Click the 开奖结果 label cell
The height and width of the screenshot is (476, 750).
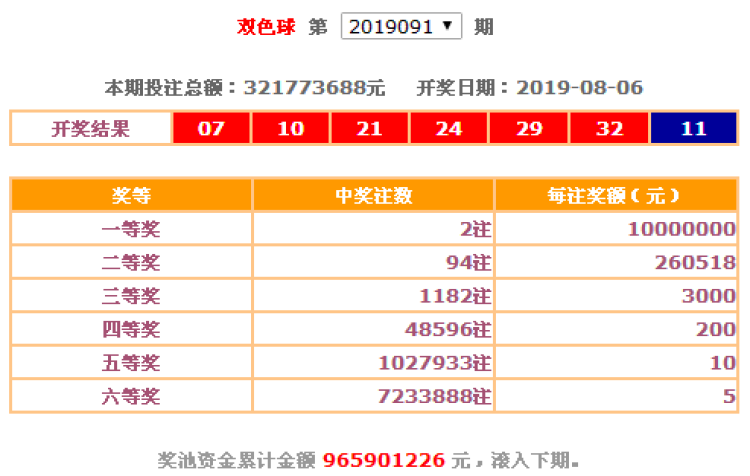(90, 129)
